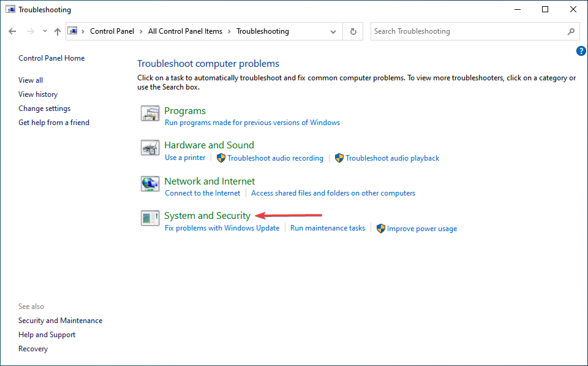Maximize the Troubleshooting window
Image resolution: width=588 pixels, height=366 pixels.
point(545,9)
